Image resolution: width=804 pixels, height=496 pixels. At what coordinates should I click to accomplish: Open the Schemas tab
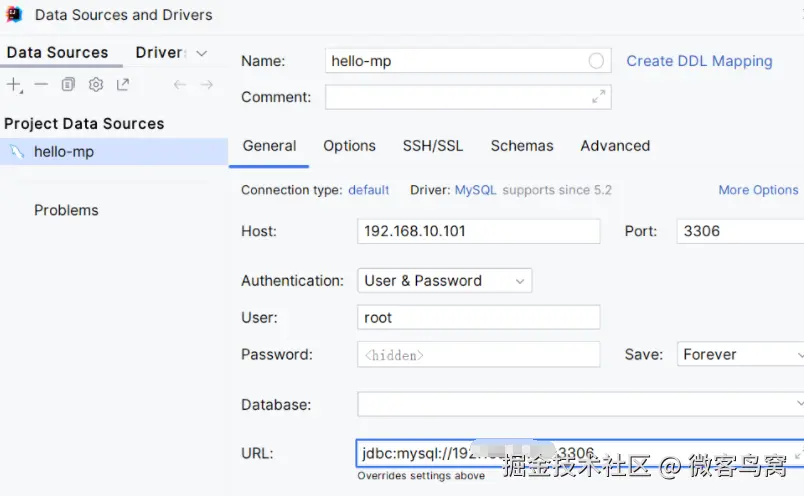tap(522, 146)
